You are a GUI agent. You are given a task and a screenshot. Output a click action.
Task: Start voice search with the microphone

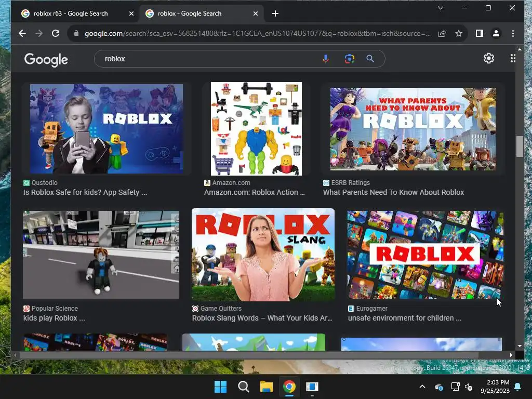pyautogui.click(x=326, y=59)
